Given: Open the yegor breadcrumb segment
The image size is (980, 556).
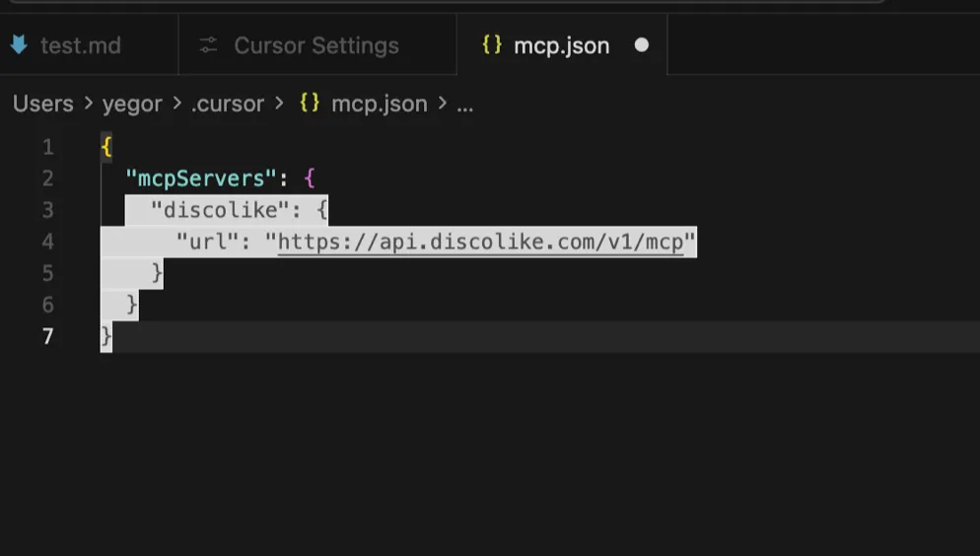Looking at the screenshot, I should [x=132, y=104].
